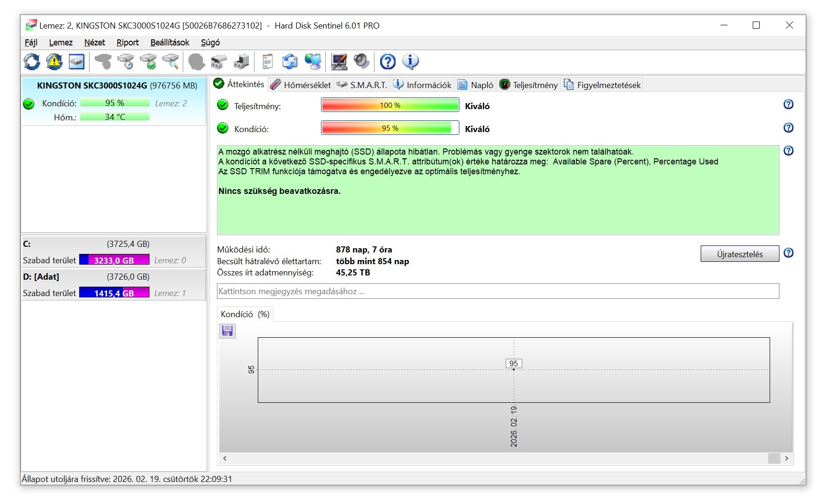Switch to the Hőmérséklet tab
The height and width of the screenshot is (504, 831).
pyautogui.click(x=301, y=85)
